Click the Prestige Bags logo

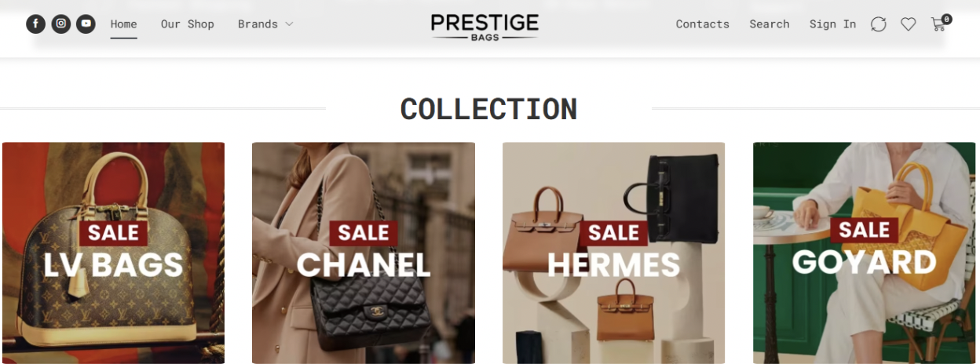point(485,26)
